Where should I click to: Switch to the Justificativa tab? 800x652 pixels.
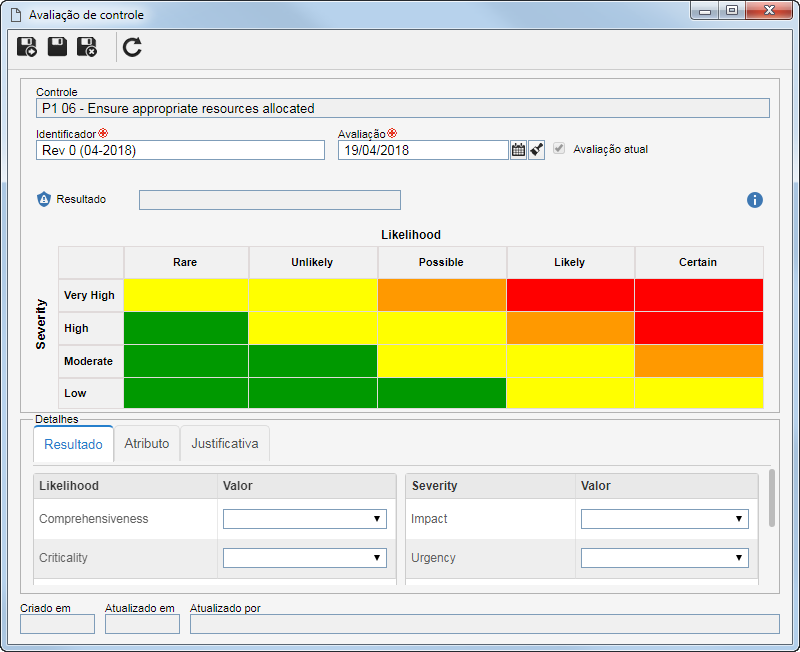point(225,443)
